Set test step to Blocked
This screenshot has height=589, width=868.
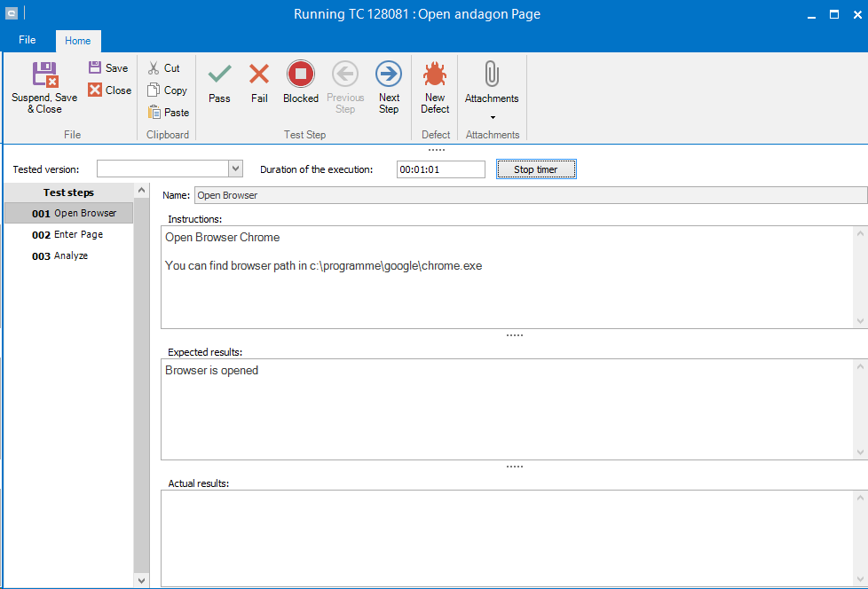click(x=301, y=75)
